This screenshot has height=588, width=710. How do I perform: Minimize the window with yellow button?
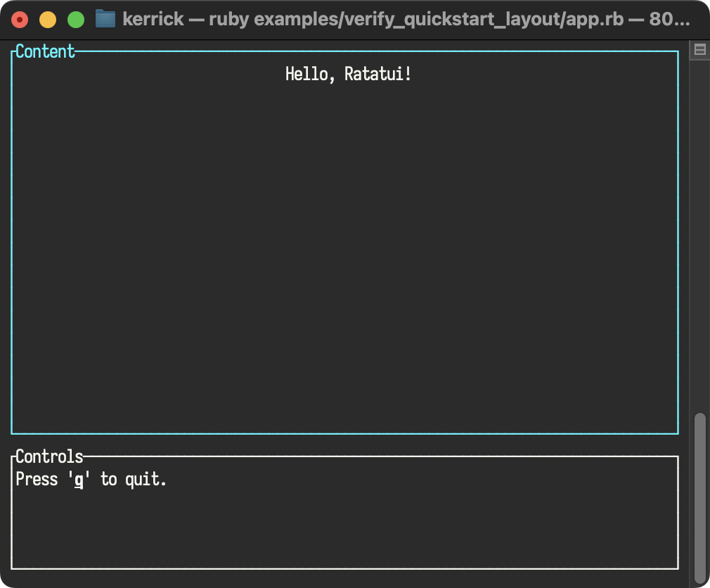pos(48,20)
